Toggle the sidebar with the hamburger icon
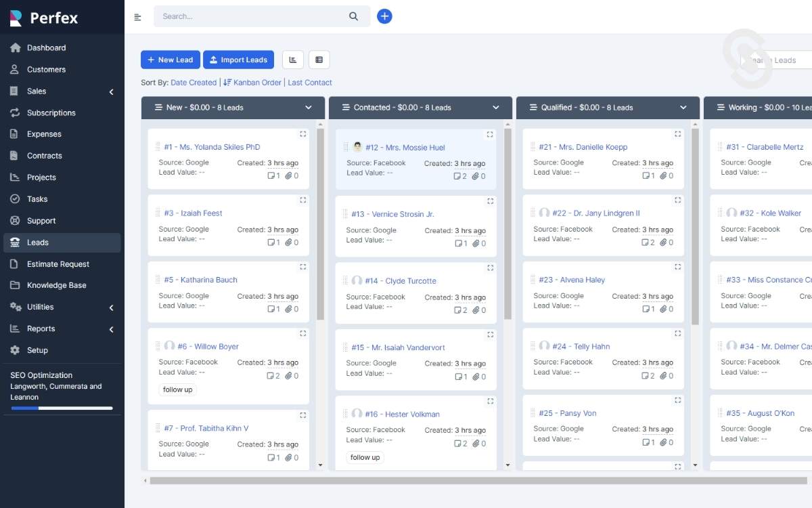The height and width of the screenshot is (508, 812). (x=138, y=16)
